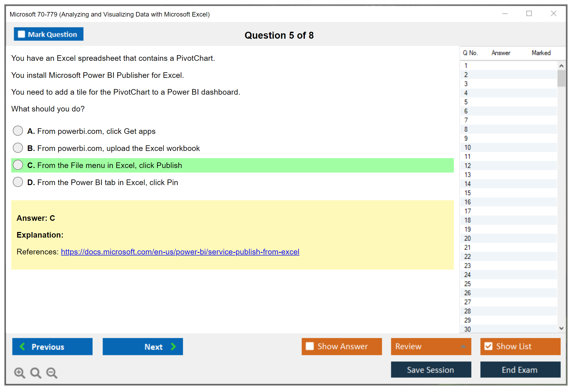Click the green left arrow on Previous
The width and height of the screenshot is (574, 392).
point(22,346)
